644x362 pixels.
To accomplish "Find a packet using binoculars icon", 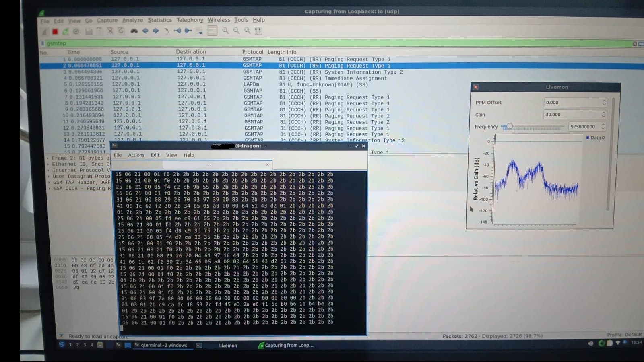I will [x=134, y=31].
